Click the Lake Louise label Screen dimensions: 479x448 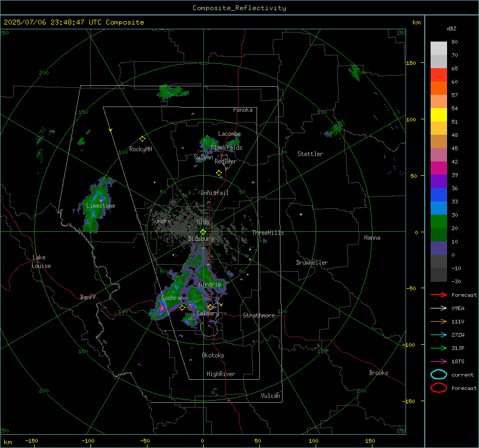click(x=41, y=262)
